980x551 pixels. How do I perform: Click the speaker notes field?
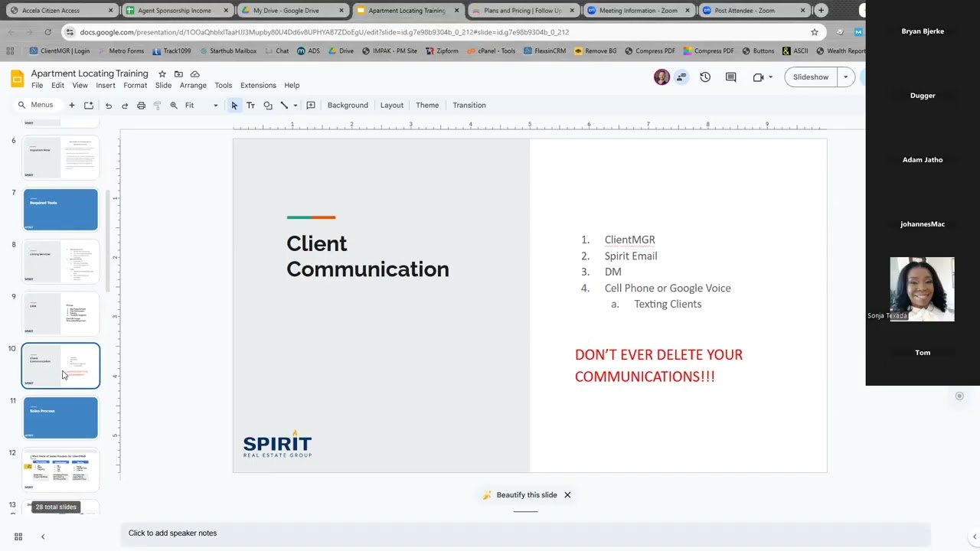pos(525,533)
